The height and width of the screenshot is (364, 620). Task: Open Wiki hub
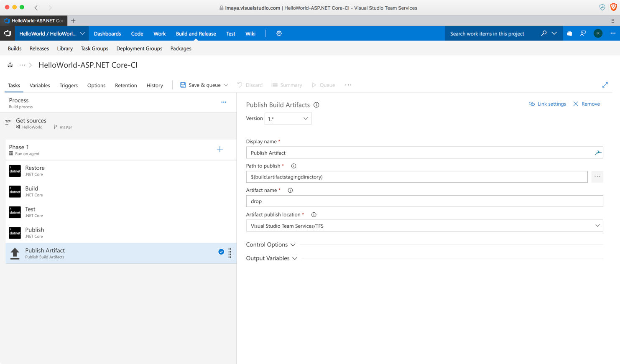pos(250,33)
